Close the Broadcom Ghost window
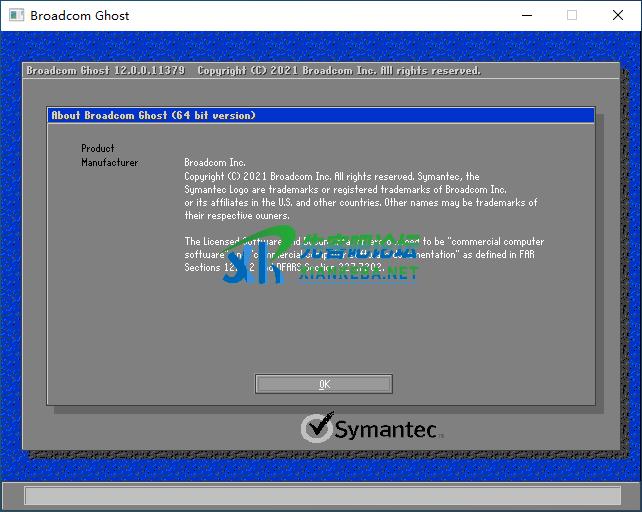Image resolution: width=642 pixels, height=512 pixels. point(618,15)
